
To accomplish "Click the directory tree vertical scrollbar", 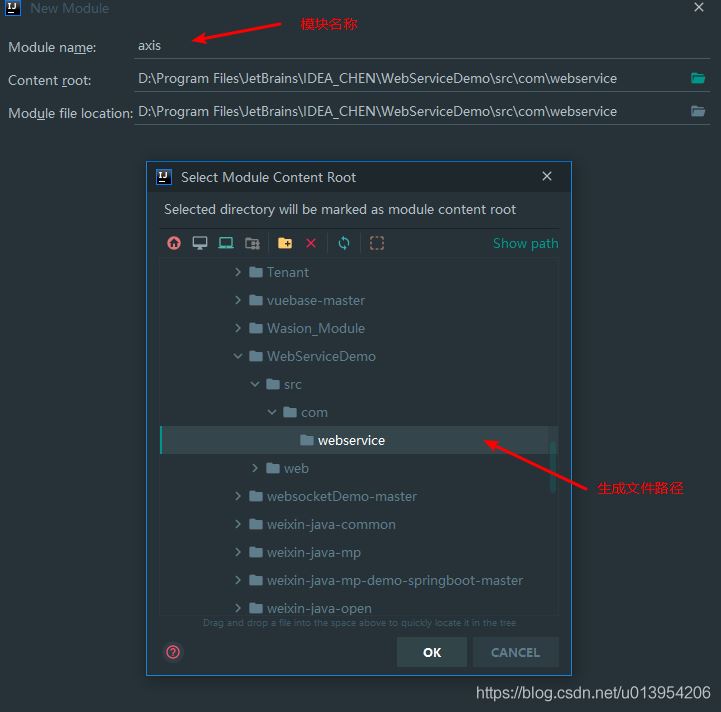I will [554, 467].
